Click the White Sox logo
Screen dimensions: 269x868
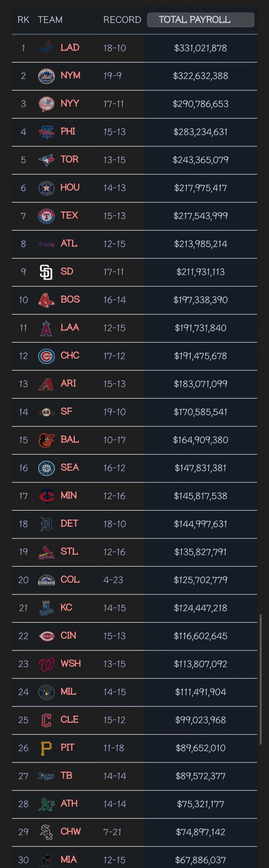pos(46,832)
